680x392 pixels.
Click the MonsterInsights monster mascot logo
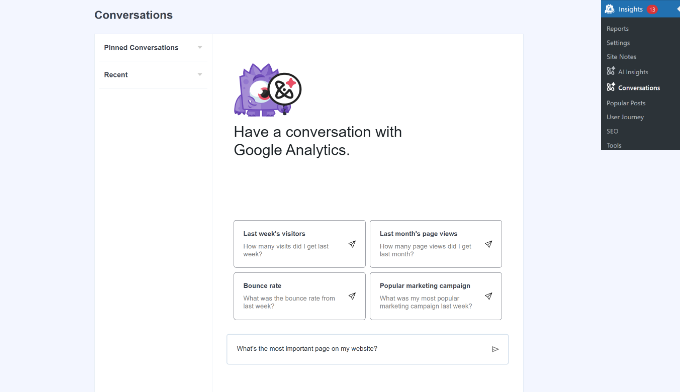tap(268, 90)
